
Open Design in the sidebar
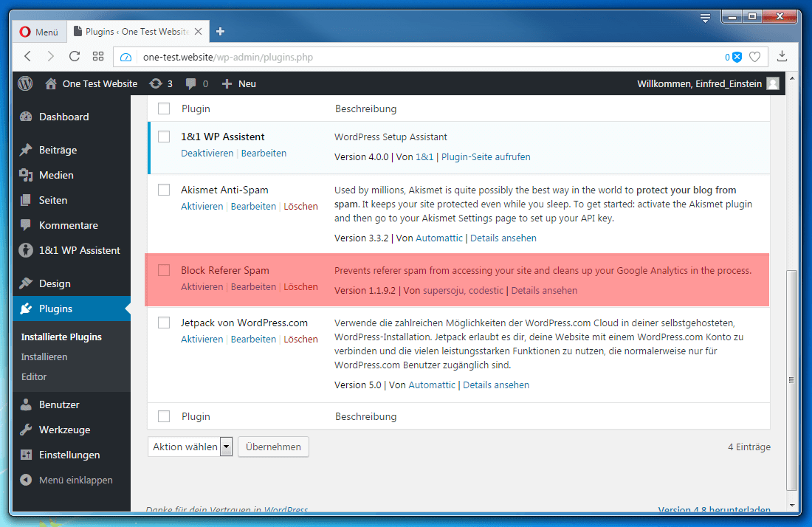pyautogui.click(x=72, y=283)
